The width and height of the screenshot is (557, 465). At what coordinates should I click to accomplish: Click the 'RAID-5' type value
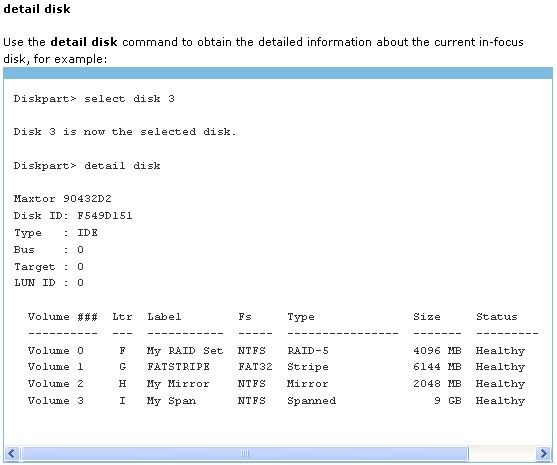(x=308, y=351)
